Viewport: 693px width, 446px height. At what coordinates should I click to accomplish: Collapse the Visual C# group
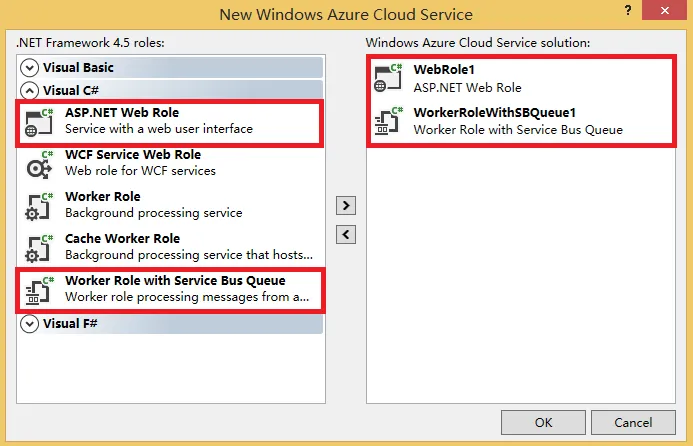[30, 90]
